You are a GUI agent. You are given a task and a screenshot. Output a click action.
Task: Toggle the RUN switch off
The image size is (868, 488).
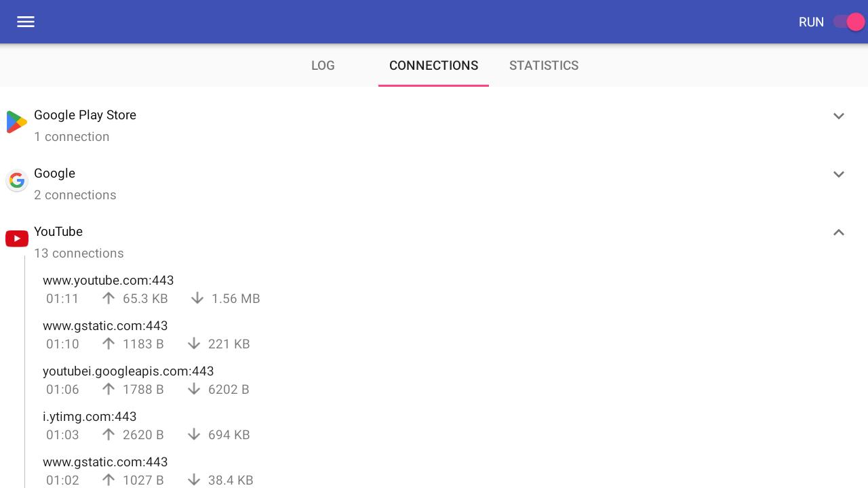849,22
